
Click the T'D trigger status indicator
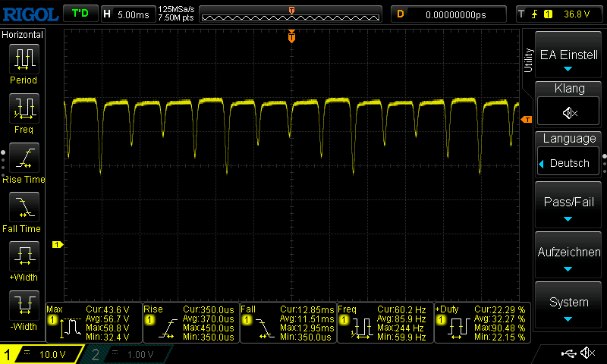click(x=80, y=14)
